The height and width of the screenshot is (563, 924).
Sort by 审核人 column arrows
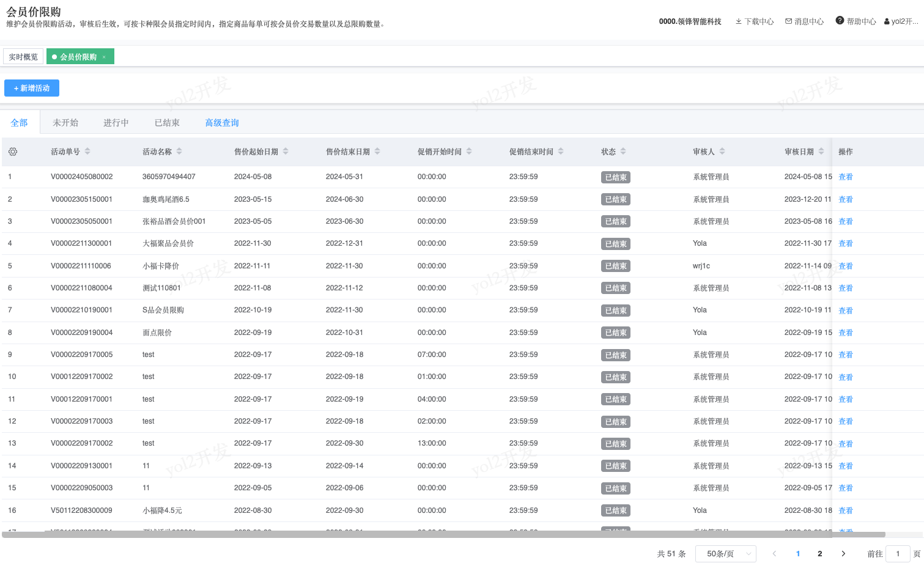click(722, 152)
